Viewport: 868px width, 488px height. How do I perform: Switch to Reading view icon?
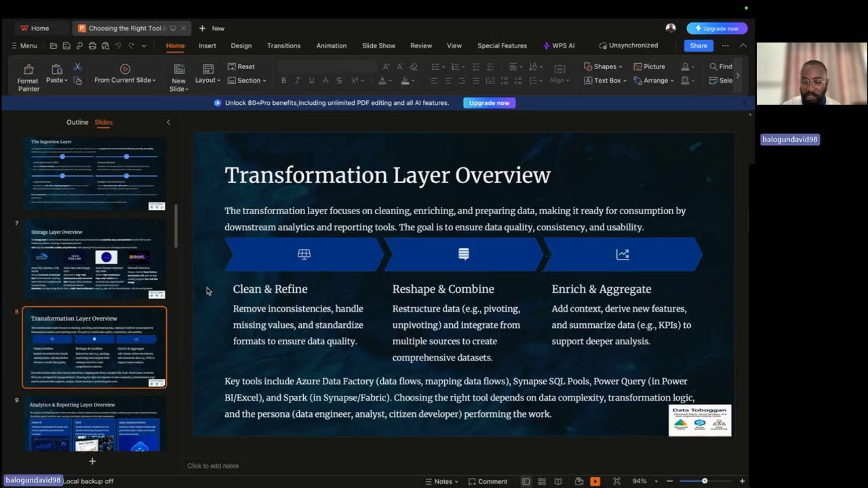558,481
